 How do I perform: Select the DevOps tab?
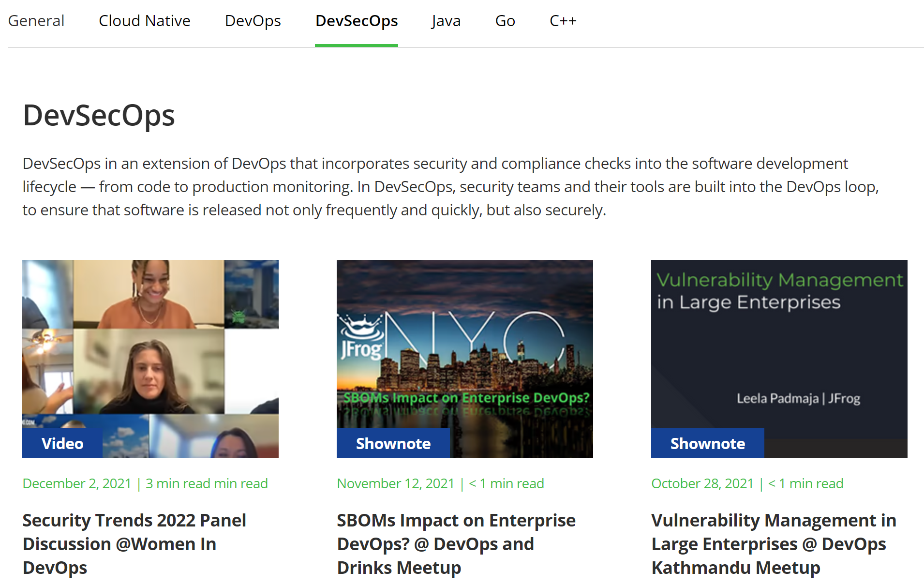pyautogui.click(x=253, y=21)
